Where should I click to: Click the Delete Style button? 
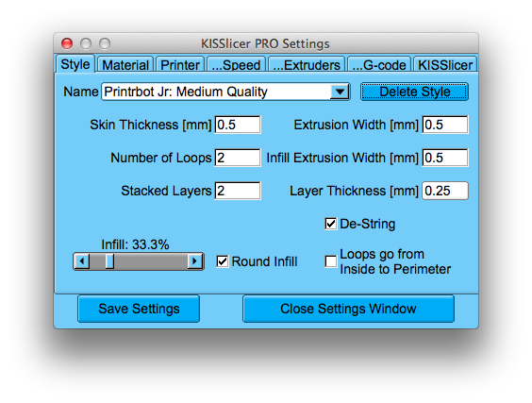coord(414,92)
